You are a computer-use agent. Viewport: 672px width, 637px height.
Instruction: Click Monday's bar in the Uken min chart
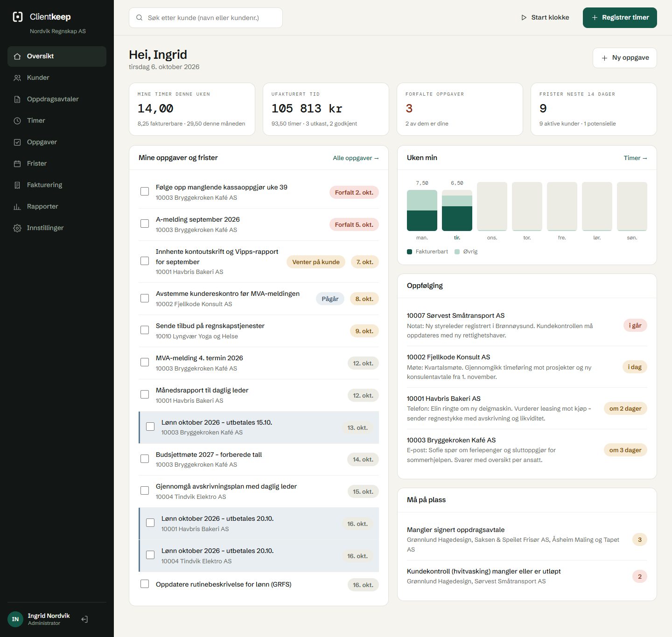(x=422, y=210)
